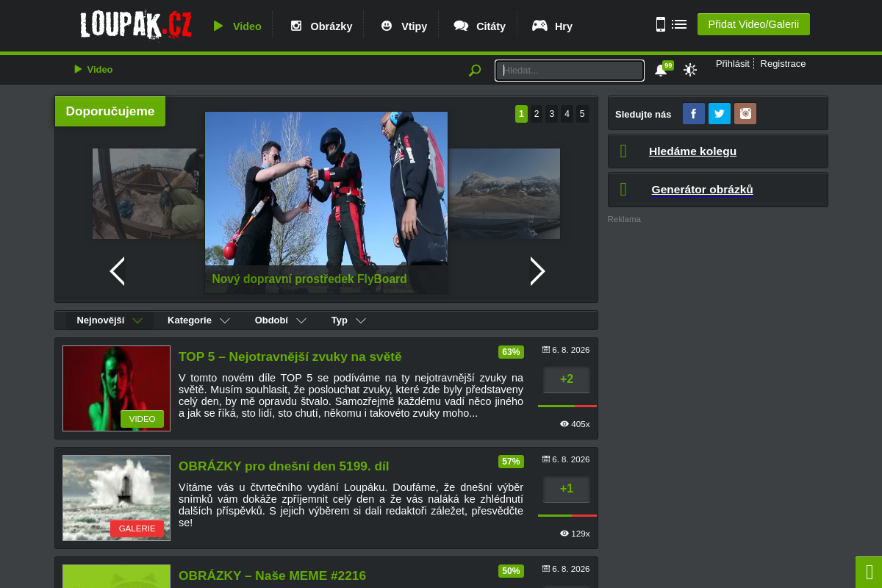This screenshot has height=588, width=882.
Task: Click the 57% rating badge
Action: pos(511,462)
